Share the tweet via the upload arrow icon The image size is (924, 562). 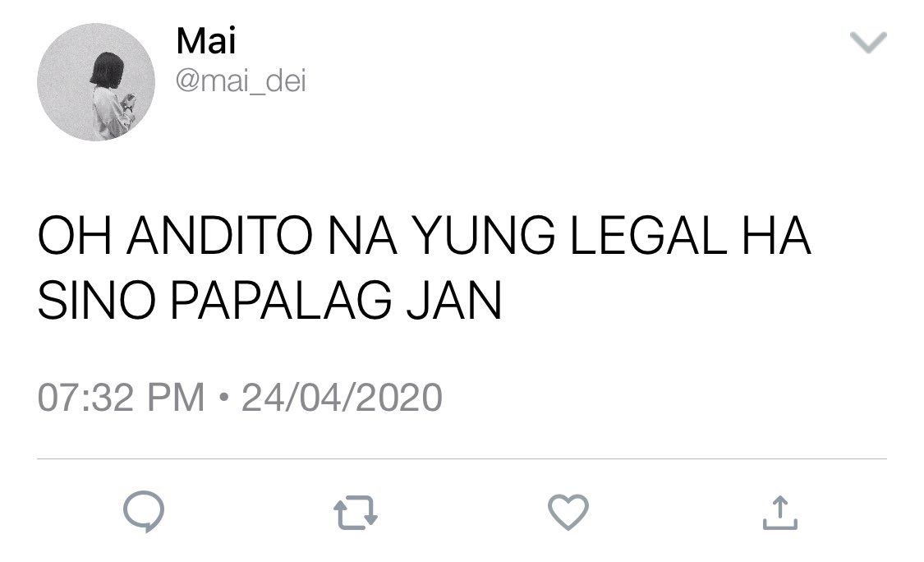[780, 513]
